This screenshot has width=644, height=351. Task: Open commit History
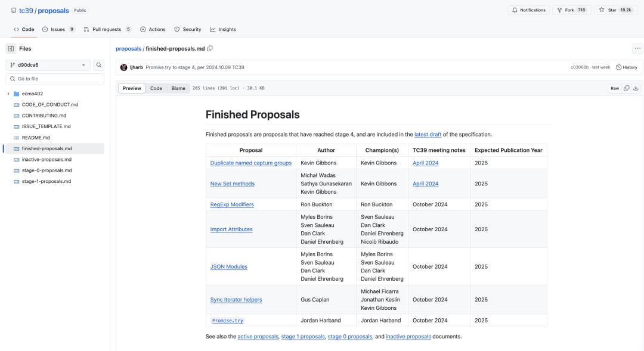click(627, 67)
